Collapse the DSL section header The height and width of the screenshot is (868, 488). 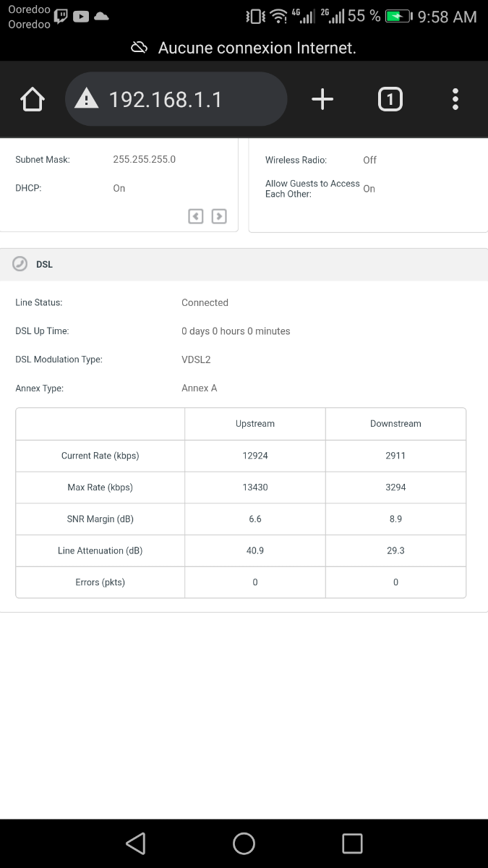pyautogui.click(x=244, y=265)
